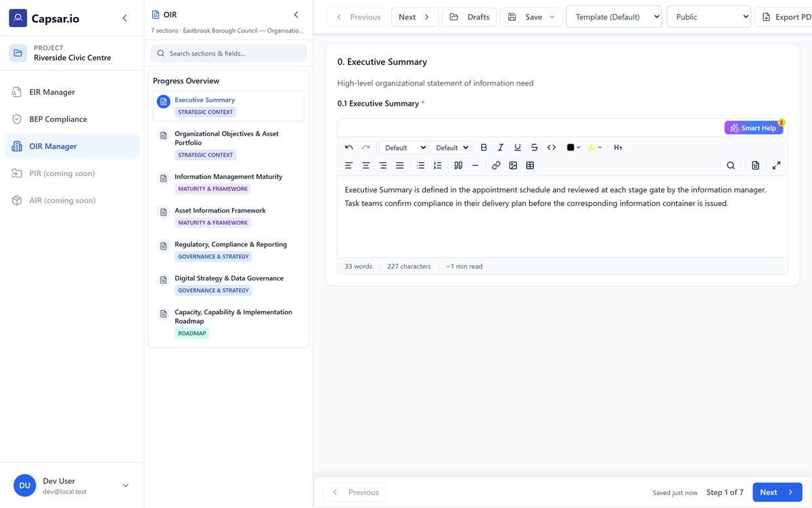Open the Public visibility dropdown
Image resolution: width=812 pixels, height=508 pixels.
tap(708, 17)
